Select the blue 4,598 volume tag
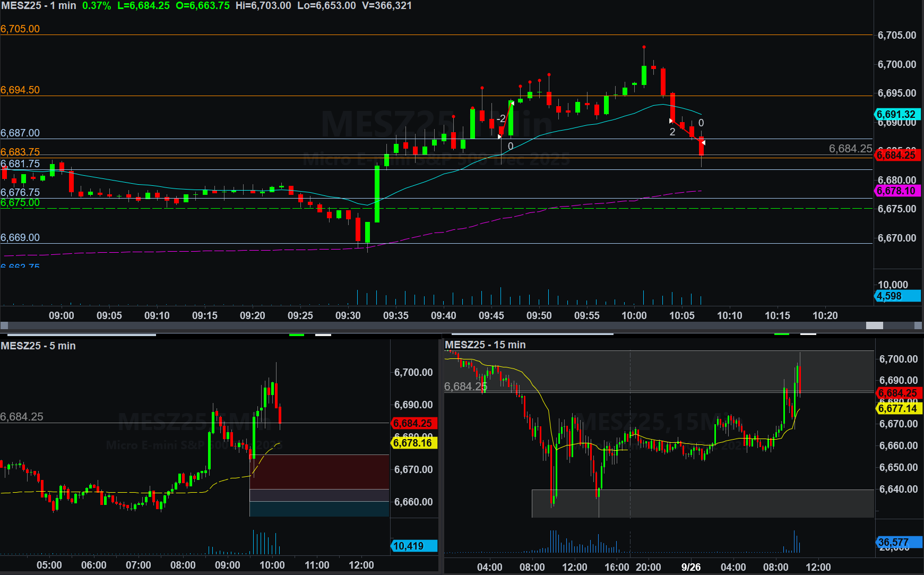The width and height of the screenshot is (924, 575). point(897,296)
